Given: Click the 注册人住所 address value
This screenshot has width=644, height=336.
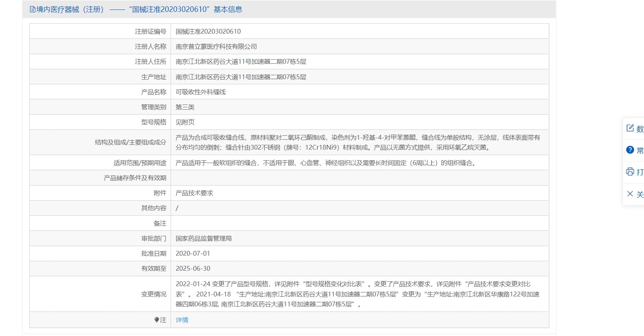Looking at the screenshot, I should coord(241,61).
